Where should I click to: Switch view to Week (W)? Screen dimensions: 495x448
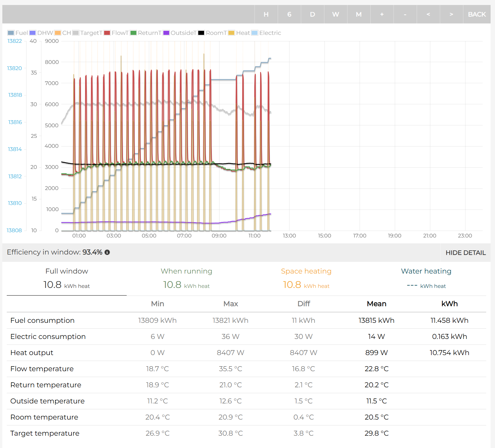point(335,14)
